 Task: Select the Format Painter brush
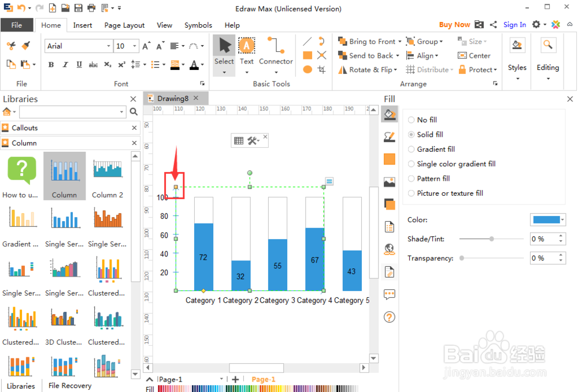tap(26, 46)
